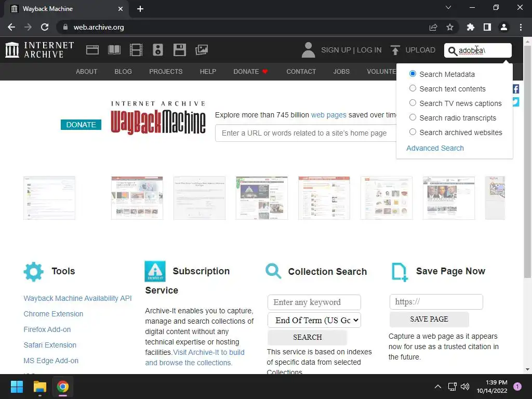The height and width of the screenshot is (399, 532).
Task: Open the Web (Wayback) media icon
Action: coord(92,50)
